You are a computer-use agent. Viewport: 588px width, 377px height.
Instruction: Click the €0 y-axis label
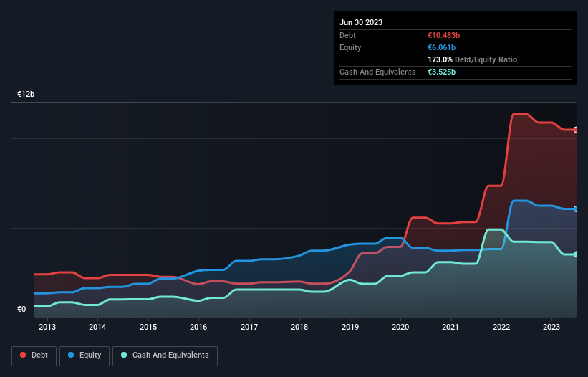click(21, 309)
